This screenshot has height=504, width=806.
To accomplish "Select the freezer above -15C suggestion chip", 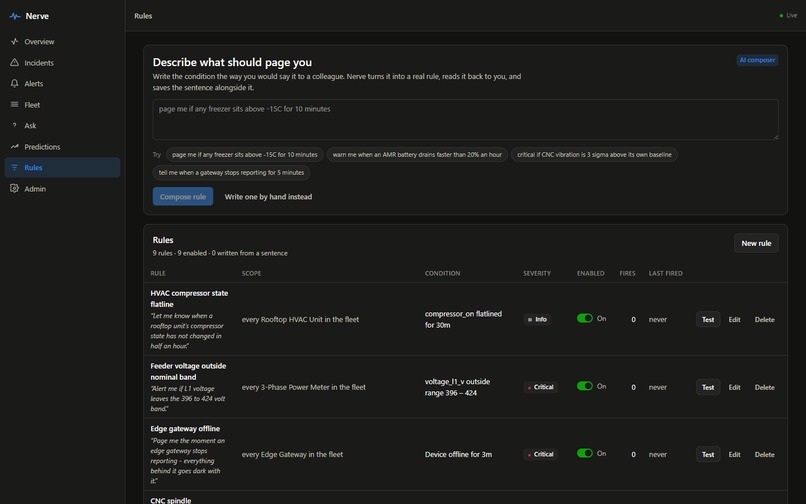I will coord(245,155).
